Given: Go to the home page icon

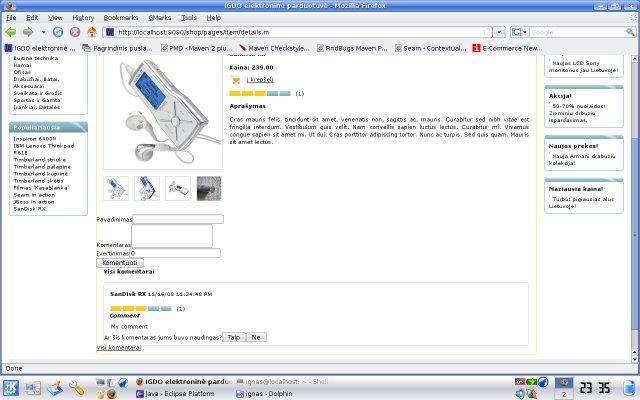Looking at the screenshot, I should click(92, 32).
